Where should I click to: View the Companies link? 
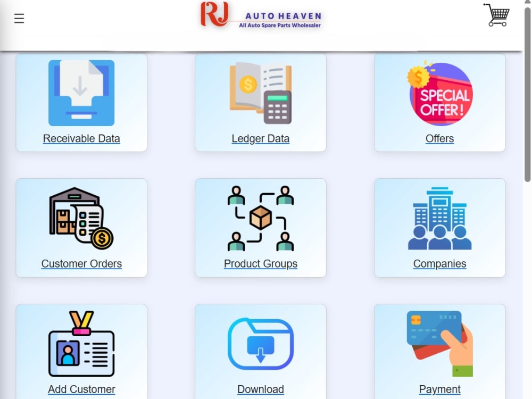(x=440, y=264)
